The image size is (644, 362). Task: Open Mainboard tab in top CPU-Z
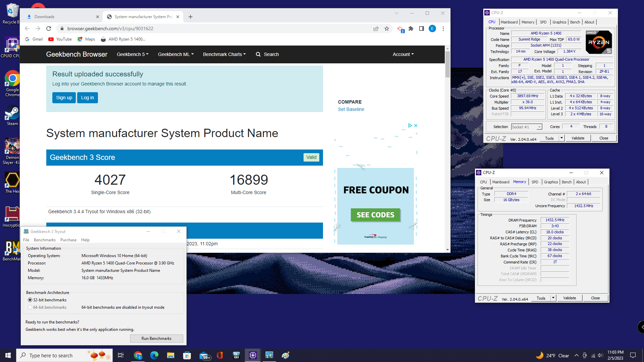tap(509, 22)
